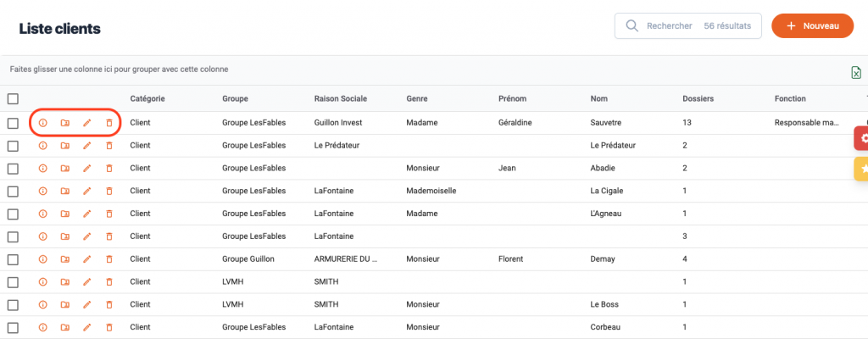The width and height of the screenshot is (868, 339).
Task: Tick the checkbox for Florent Demay row
Action: (x=13, y=259)
